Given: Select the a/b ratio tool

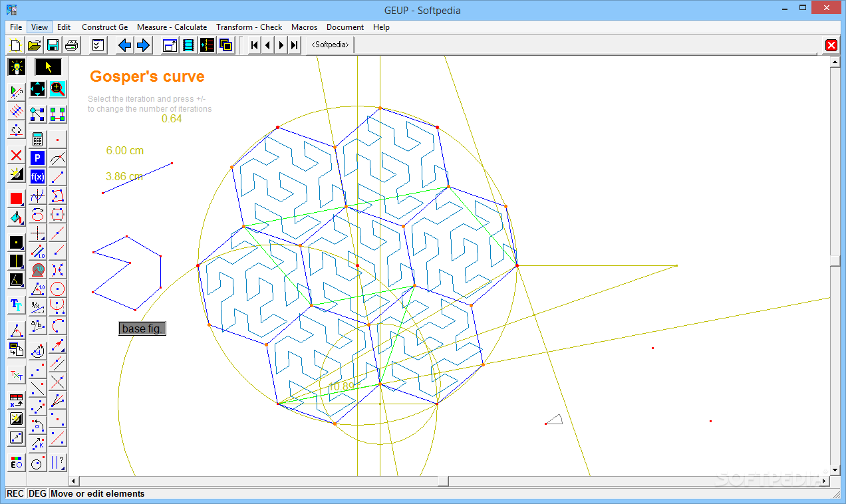Looking at the screenshot, I should click(x=38, y=326).
